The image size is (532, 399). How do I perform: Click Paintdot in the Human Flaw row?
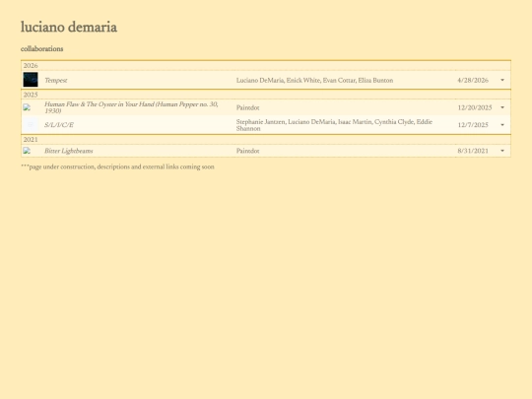[x=248, y=108]
